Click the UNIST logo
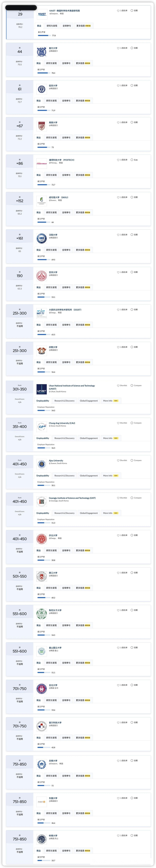The height and width of the screenshot is (868, 156). click(41, 389)
